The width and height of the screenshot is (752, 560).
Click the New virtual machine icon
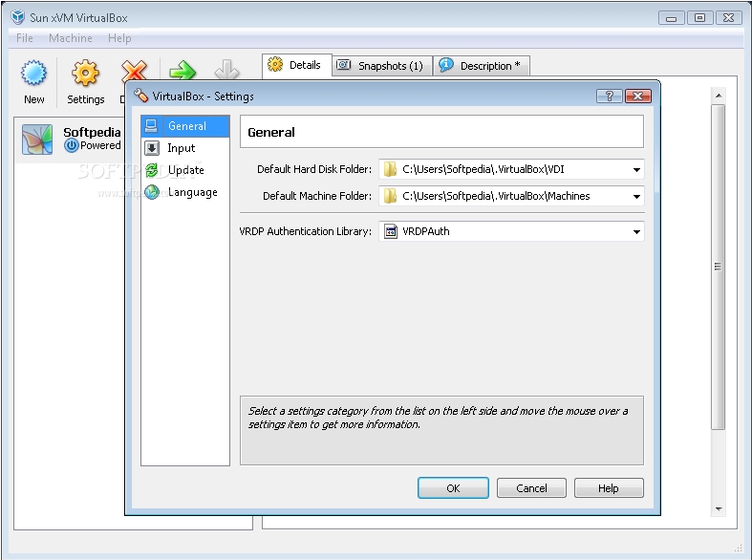[x=33, y=74]
